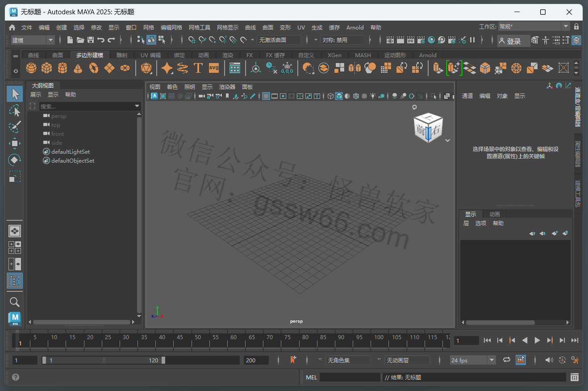Create a polygon cone from the shelf

point(78,68)
